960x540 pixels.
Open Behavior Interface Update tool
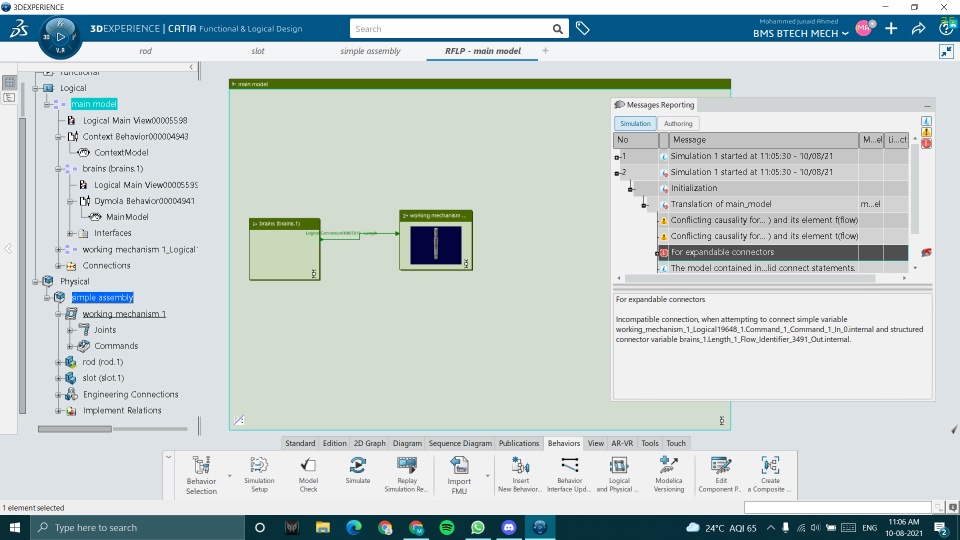569,474
